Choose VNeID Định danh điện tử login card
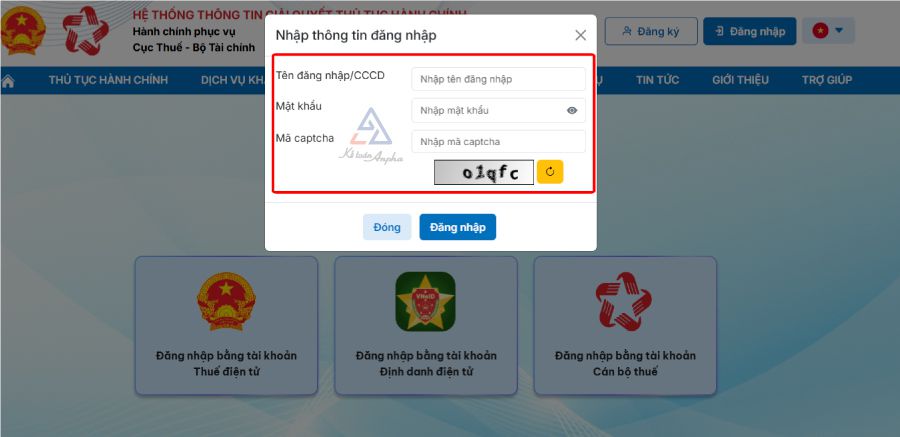This screenshot has height=437, width=900. 426,326
